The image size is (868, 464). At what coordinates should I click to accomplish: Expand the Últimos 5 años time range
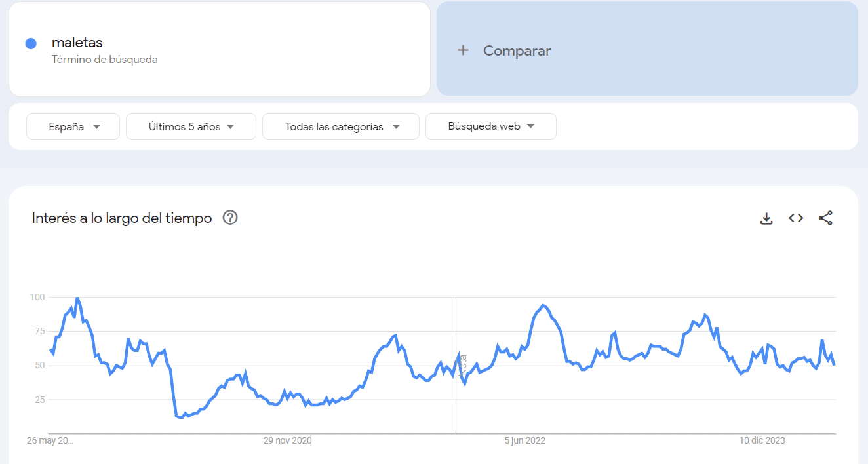(191, 126)
